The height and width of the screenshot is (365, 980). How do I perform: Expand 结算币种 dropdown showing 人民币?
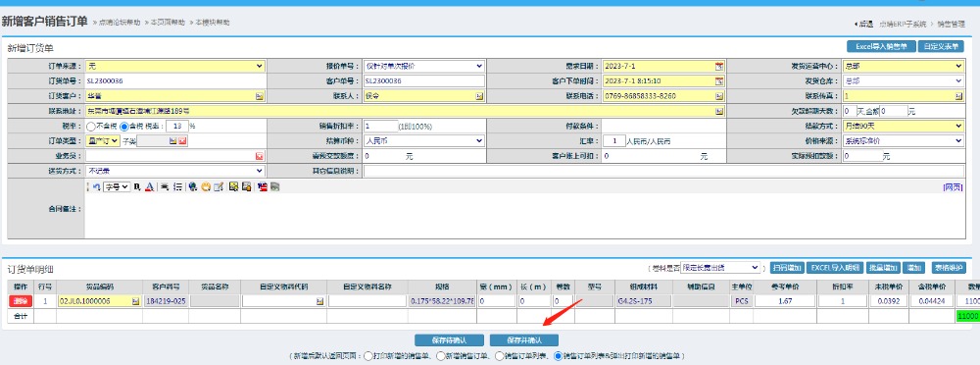pyautogui.click(x=423, y=141)
